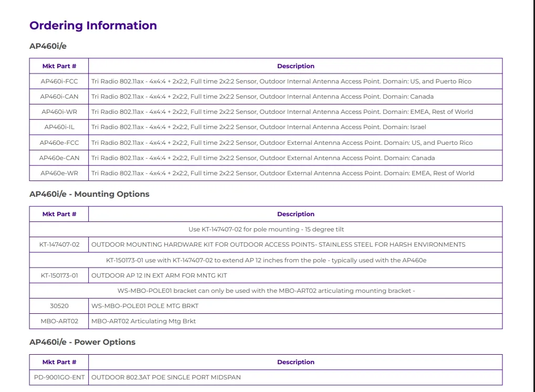The height and width of the screenshot is (392, 535).
Task: Click the note about extending AP 12 inches from pole
Action: pos(266,260)
